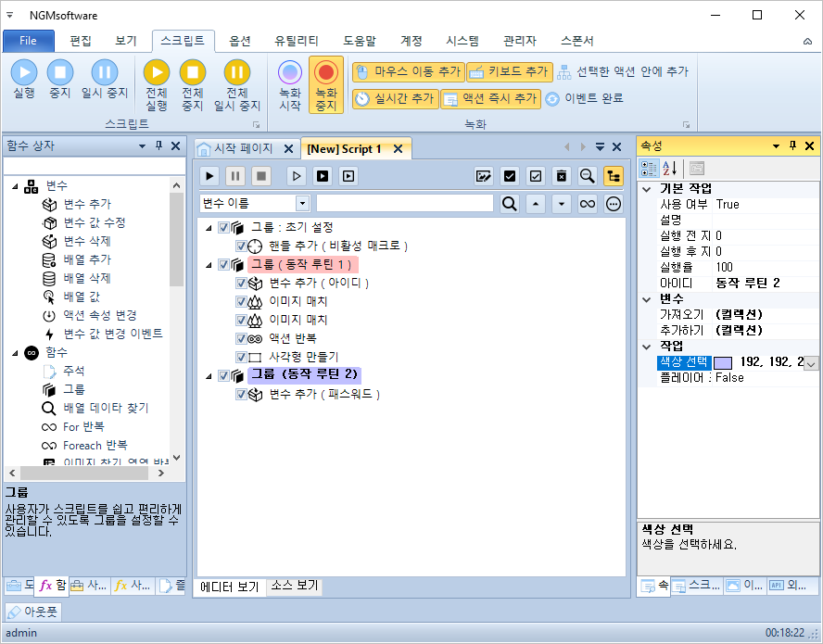This screenshot has height=644, width=823.
Task: Toggle checkbox for 그룹 (동작 루틴 2)
Action: [223, 376]
